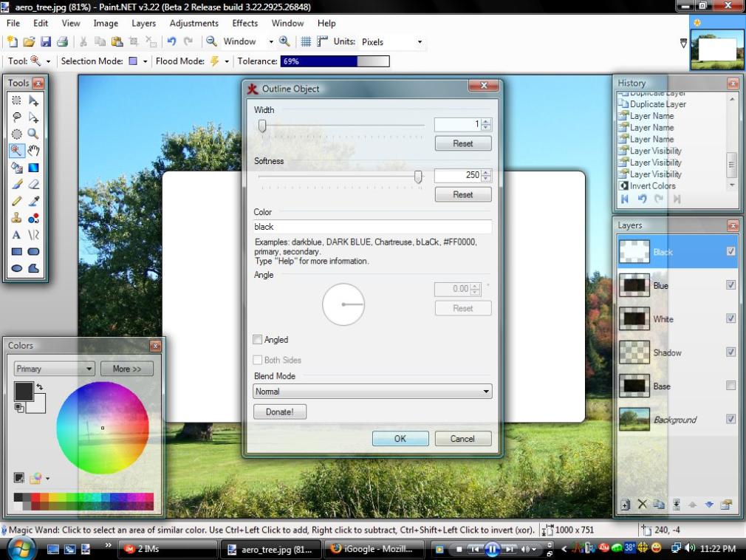Expand the Primary color dropdown
The height and width of the screenshot is (560, 746).
[x=54, y=369]
